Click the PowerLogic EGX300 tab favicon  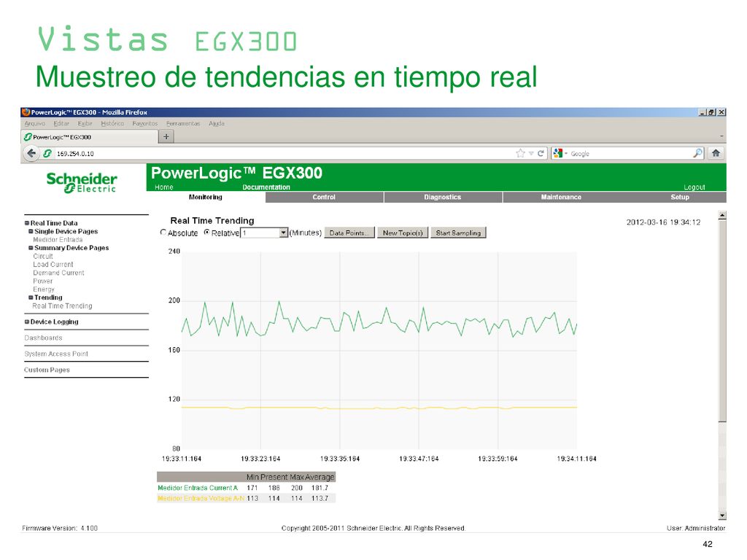click(28, 137)
